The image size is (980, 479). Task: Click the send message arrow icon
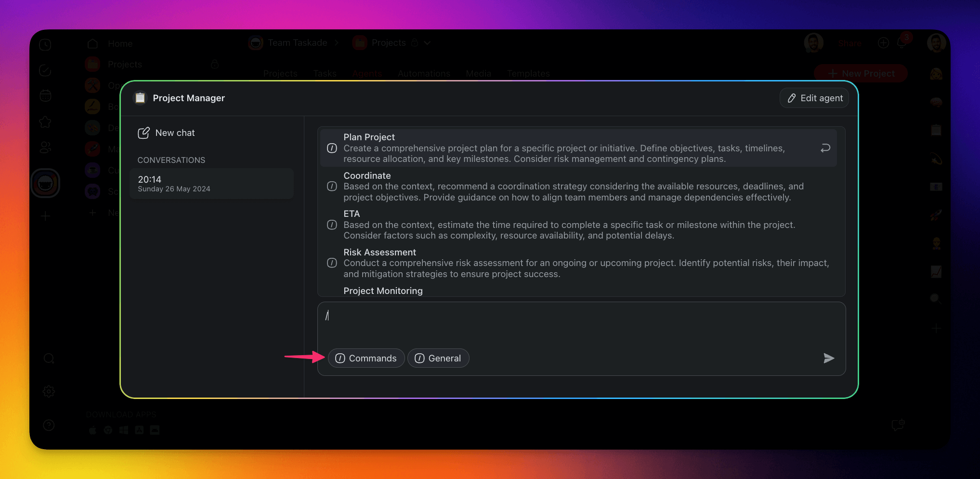[x=828, y=358]
